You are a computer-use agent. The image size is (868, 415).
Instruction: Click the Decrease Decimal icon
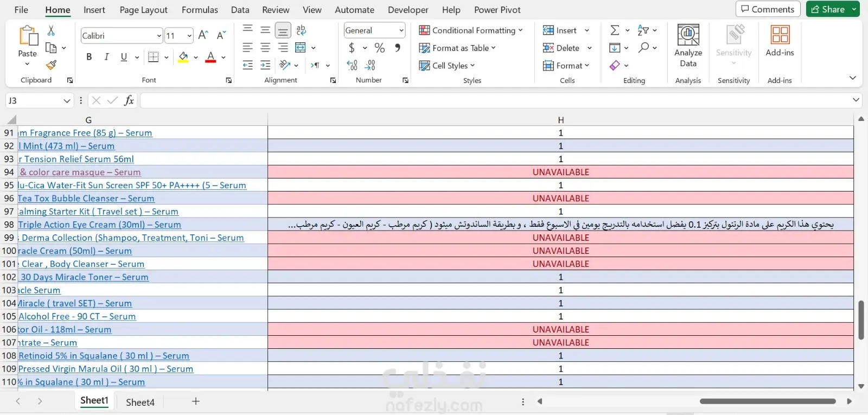[x=371, y=65]
